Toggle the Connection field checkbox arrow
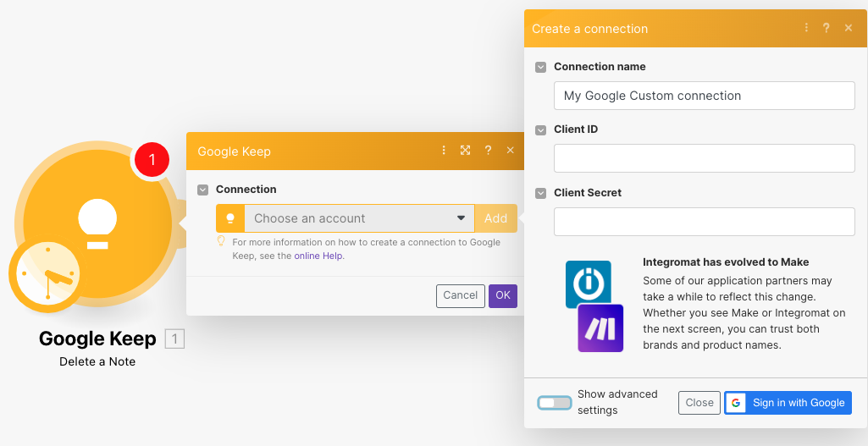868x446 pixels. coord(203,190)
